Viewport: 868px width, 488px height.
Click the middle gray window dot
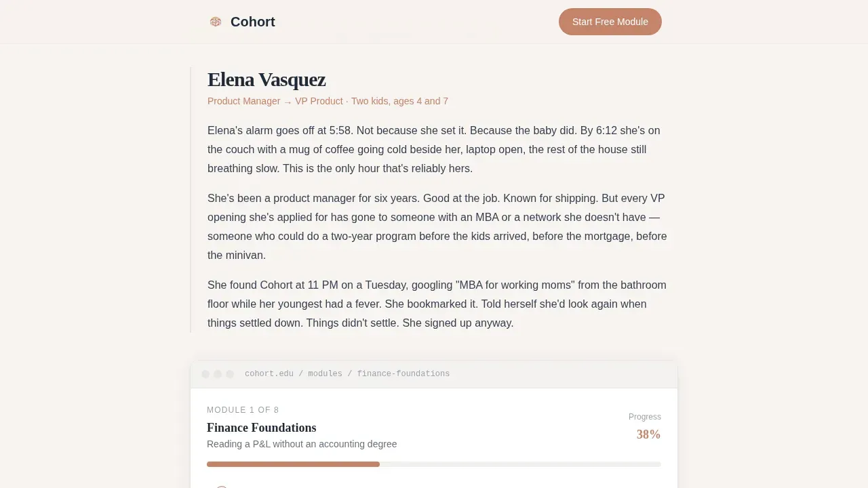[218, 374]
